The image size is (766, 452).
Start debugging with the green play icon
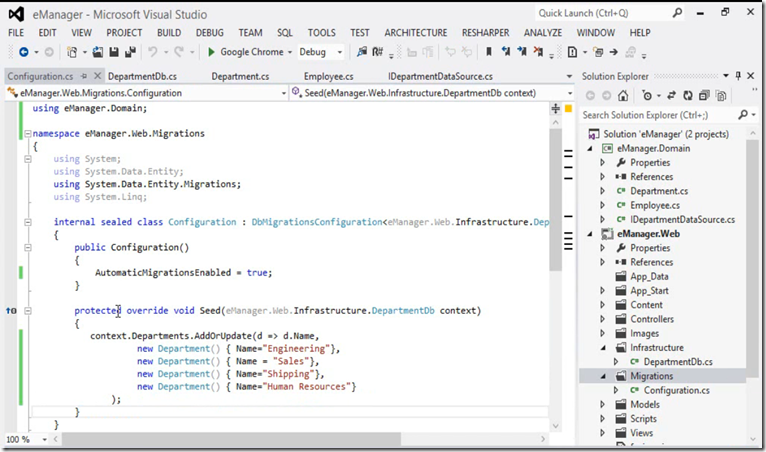211,52
